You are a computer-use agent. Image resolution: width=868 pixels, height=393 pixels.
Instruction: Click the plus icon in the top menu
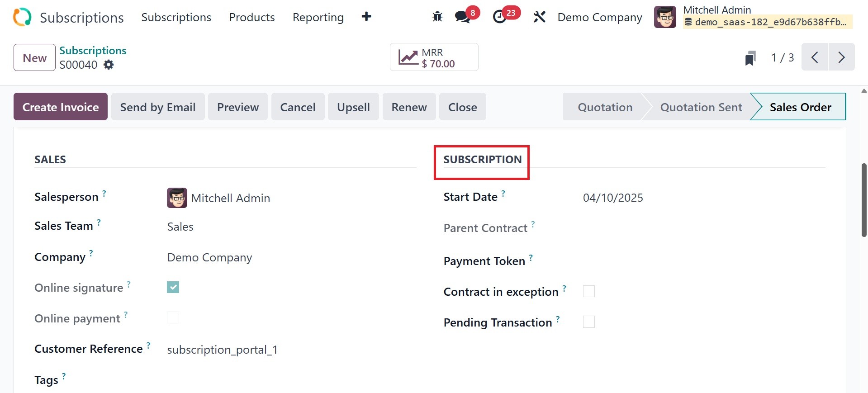(x=366, y=17)
